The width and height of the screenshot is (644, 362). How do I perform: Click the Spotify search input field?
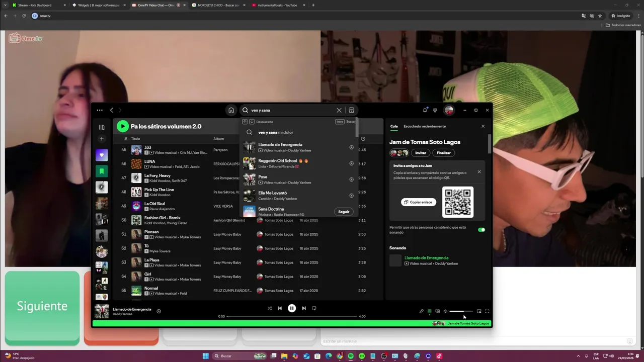[292, 110]
